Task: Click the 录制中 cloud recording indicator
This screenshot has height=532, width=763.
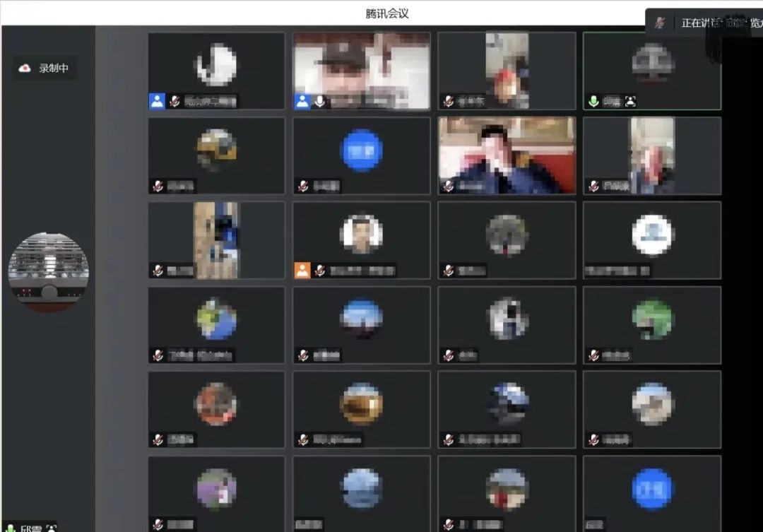Action: [x=46, y=69]
